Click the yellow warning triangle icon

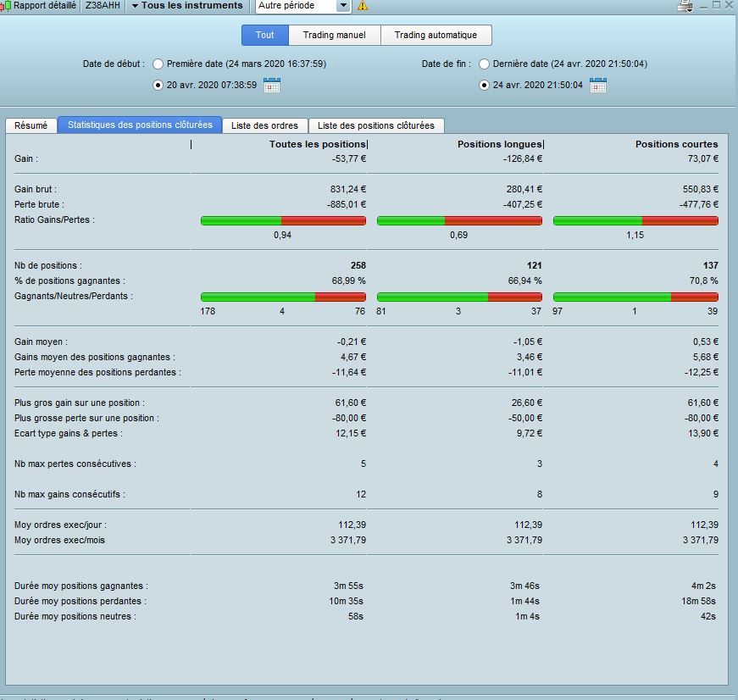(x=363, y=6)
